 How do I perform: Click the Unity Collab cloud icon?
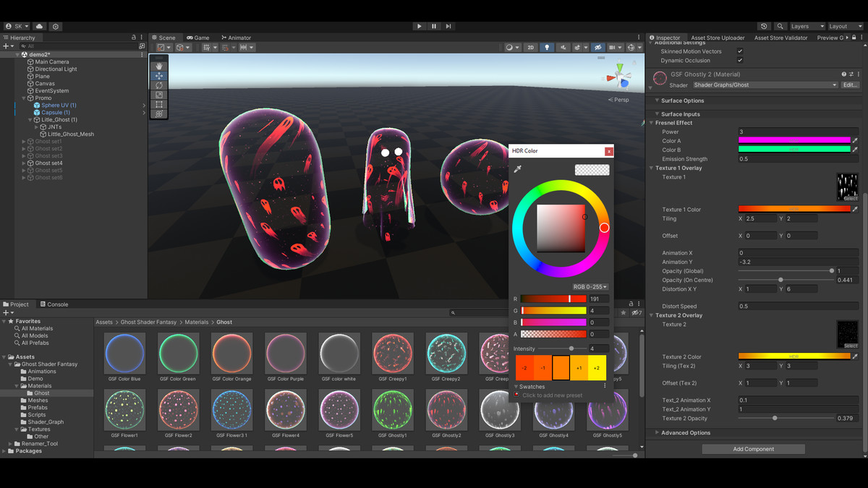point(40,26)
